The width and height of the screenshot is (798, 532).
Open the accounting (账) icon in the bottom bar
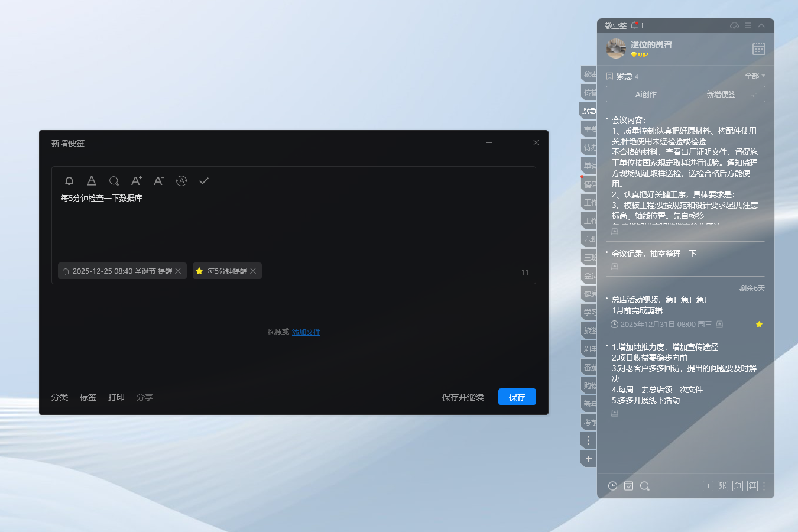point(722,485)
